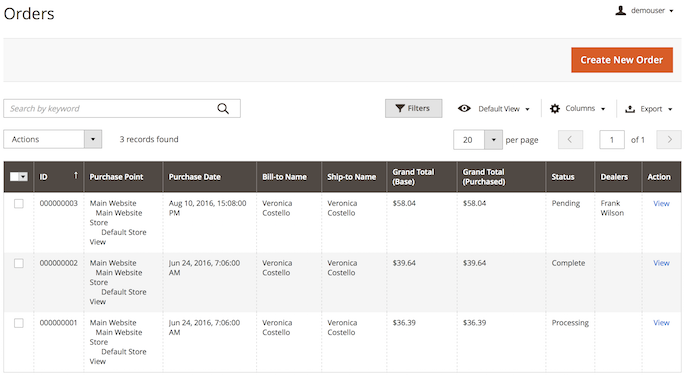Viewport: 685px width, 376px height.
Task: Select checkbox for order 000000002
Action: [19, 263]
